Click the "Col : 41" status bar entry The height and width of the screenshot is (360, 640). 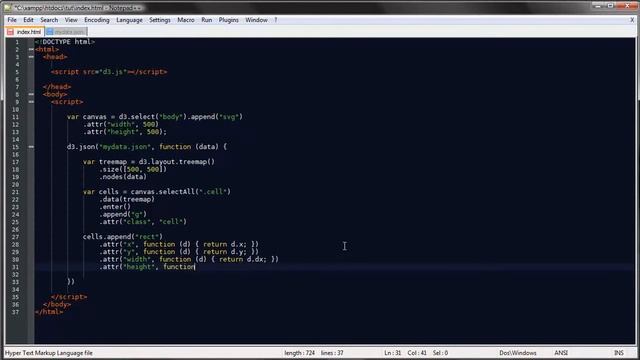pos(417,353)
